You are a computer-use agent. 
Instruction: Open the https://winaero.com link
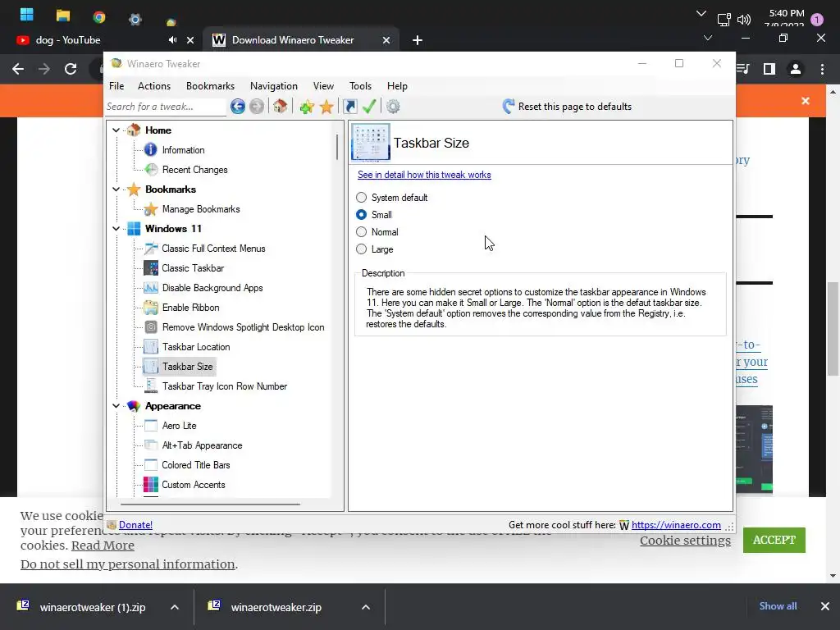(676, 525)
